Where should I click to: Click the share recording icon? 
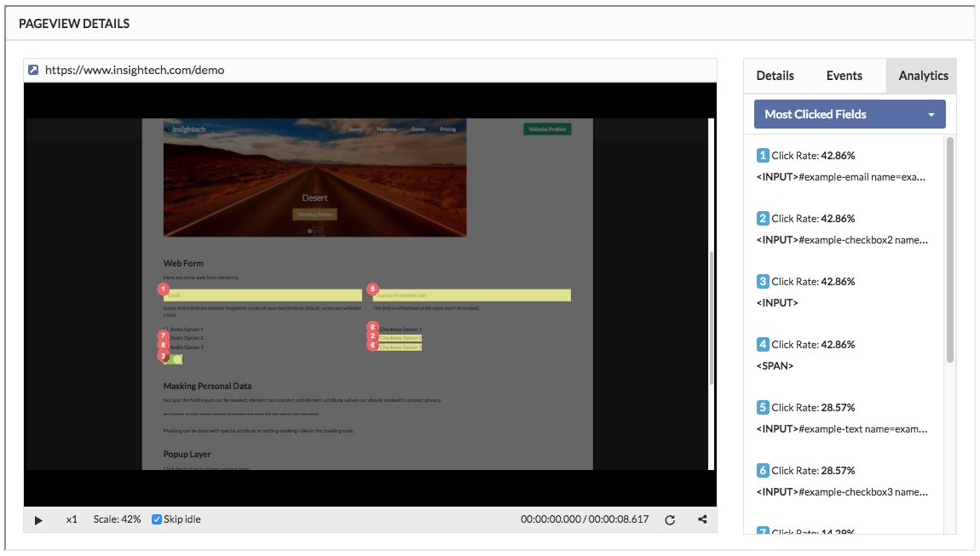702,519
